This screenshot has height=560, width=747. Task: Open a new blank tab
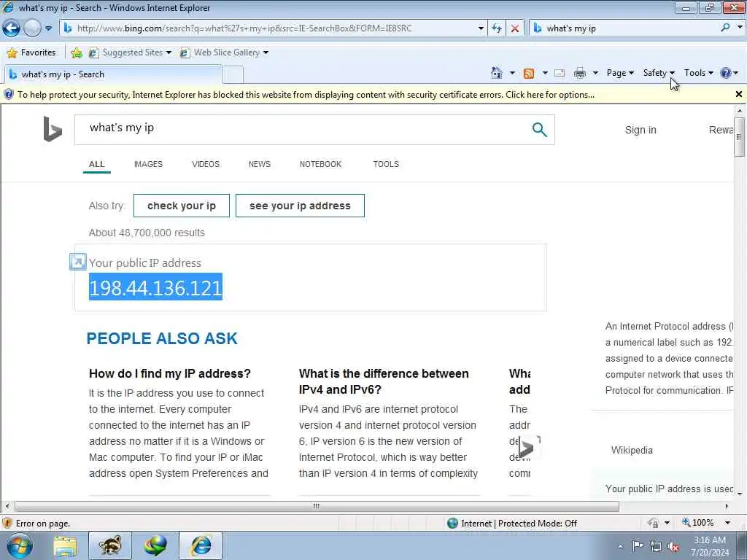pyautogui.click(x=233, y=75)
